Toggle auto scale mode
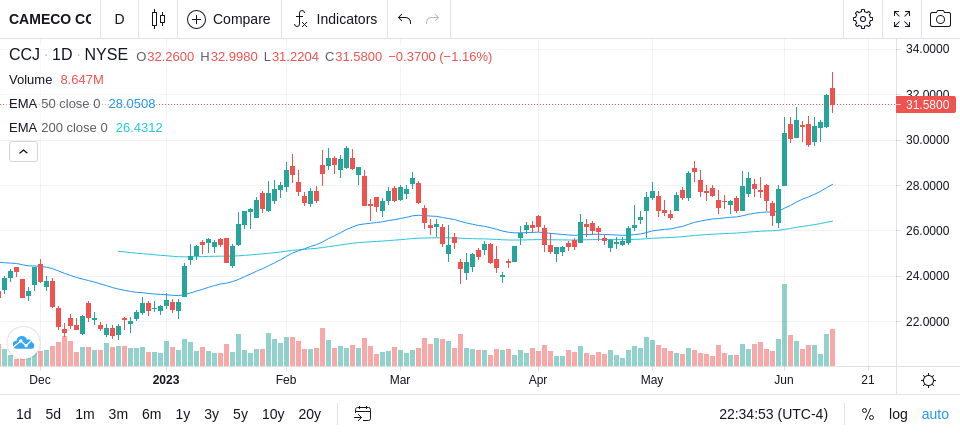The height and width of the screenshot is (433, 960). (x=935, y=414)
